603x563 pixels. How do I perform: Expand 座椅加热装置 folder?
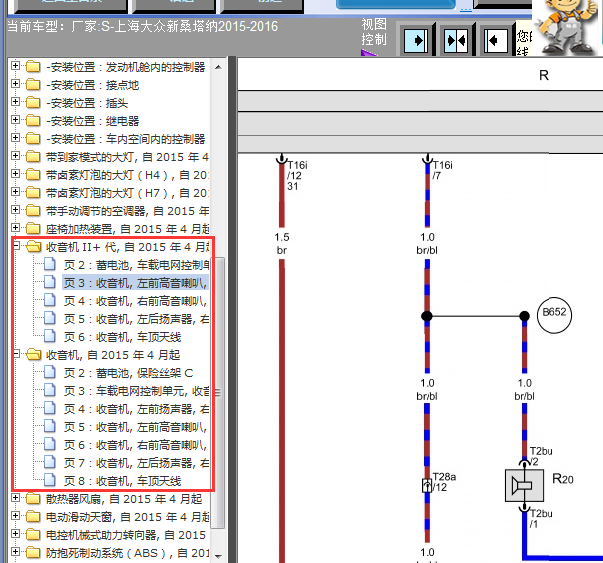tap(15, 228)
